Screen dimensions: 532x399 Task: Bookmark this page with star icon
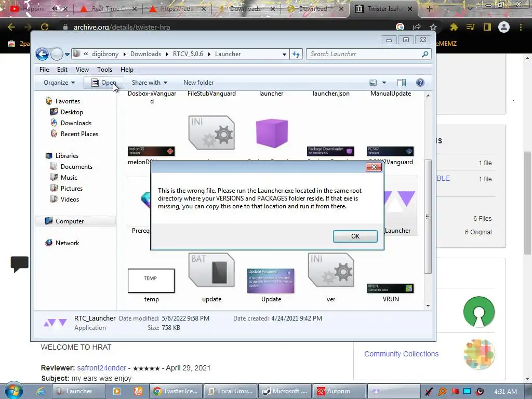click(x=433, y=27)
